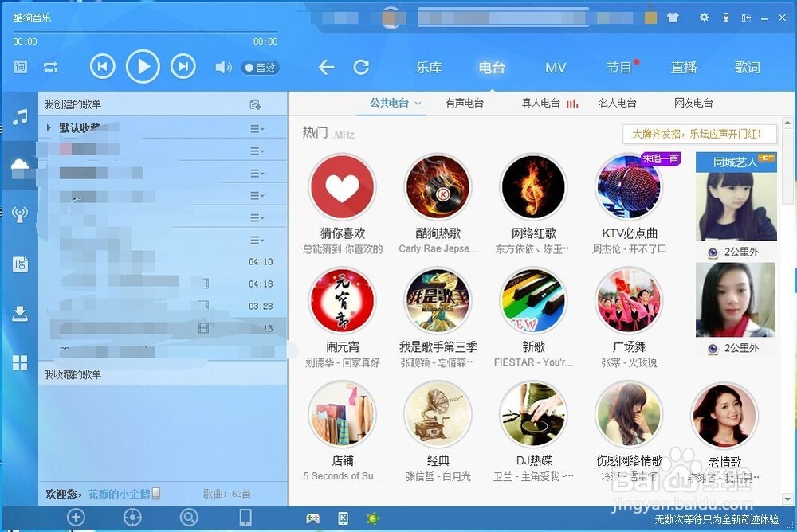
Task: Toggle the 音效 sound effect switch
Action: click(261, 68)
